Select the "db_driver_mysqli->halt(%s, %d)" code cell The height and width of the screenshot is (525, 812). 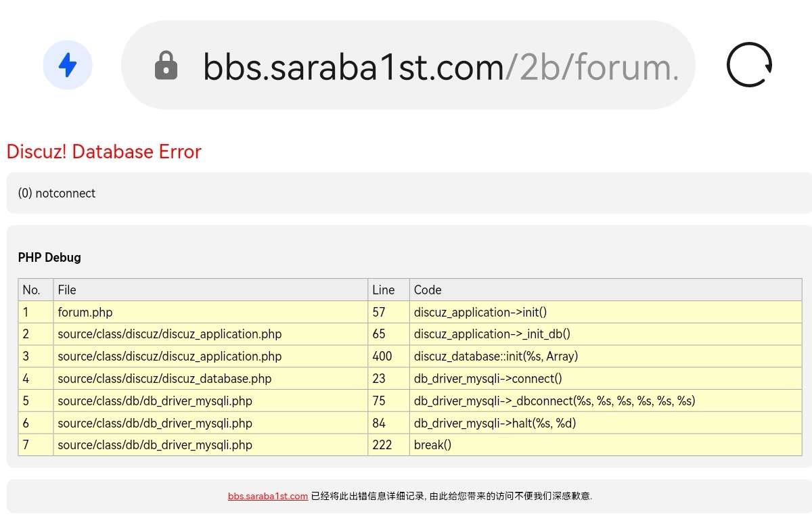[x=606, y=423]
